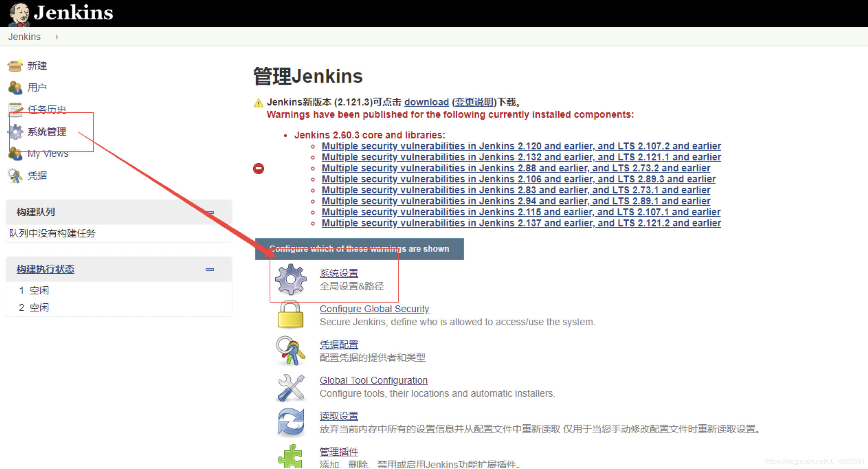Screen dimensions: 868x469
Task: Click 'Jenkins 2.60.3 core and libraries:' text
Action: tap(369, 135)
